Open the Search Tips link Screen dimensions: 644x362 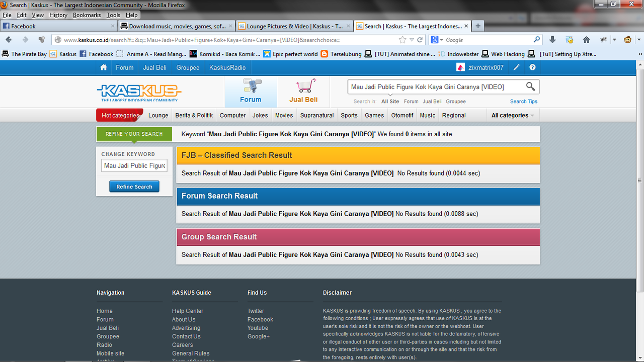tap(524, 102)
